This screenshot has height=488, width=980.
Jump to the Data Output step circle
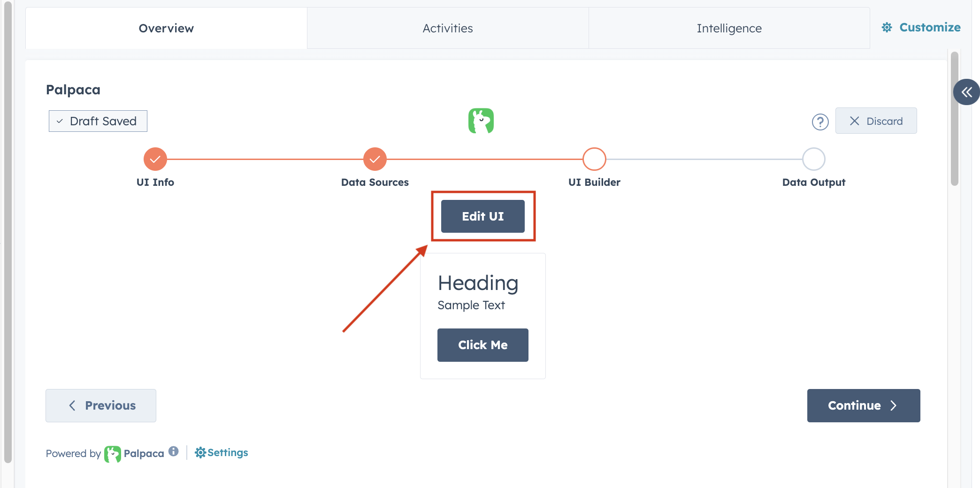pyautogui.click(x=813, y=160)
